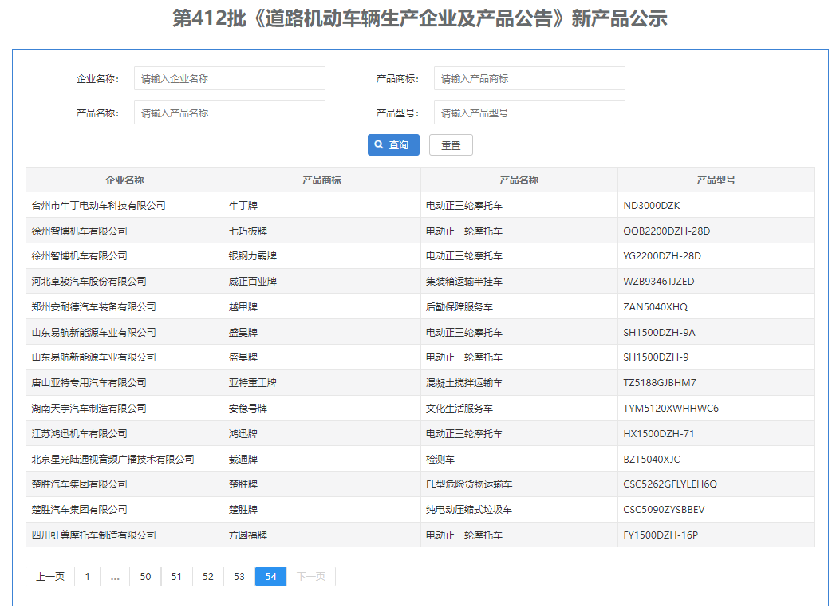Select product cell 集装箱运输半挂车
The image size is (840, 616).
[x=519, y=281]
